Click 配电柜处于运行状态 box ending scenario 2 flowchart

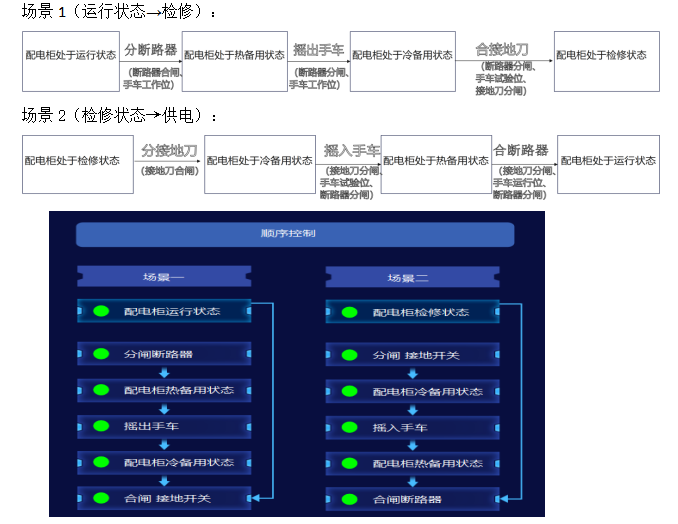tap(608, 161)
